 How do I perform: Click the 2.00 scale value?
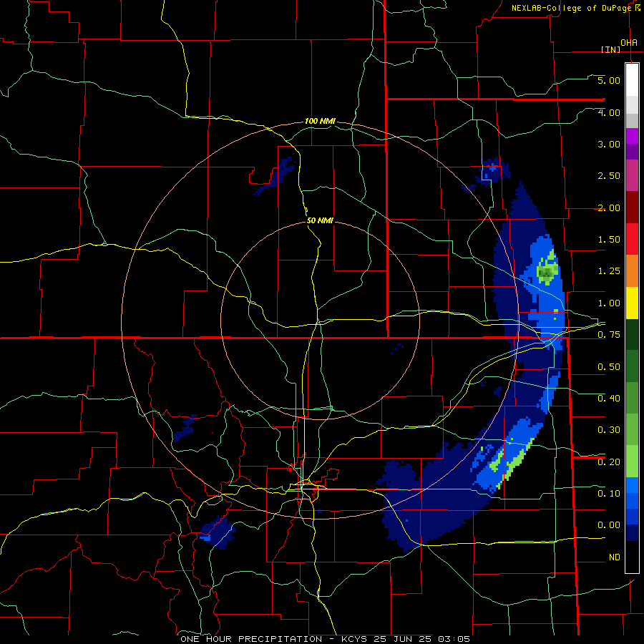pyautogui.click(x=609, y=208)
